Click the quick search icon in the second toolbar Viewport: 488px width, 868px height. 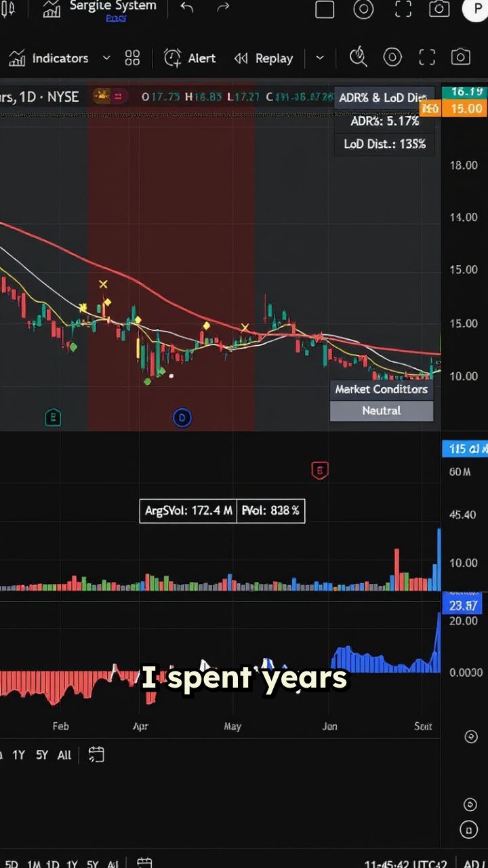pos(358,58)
